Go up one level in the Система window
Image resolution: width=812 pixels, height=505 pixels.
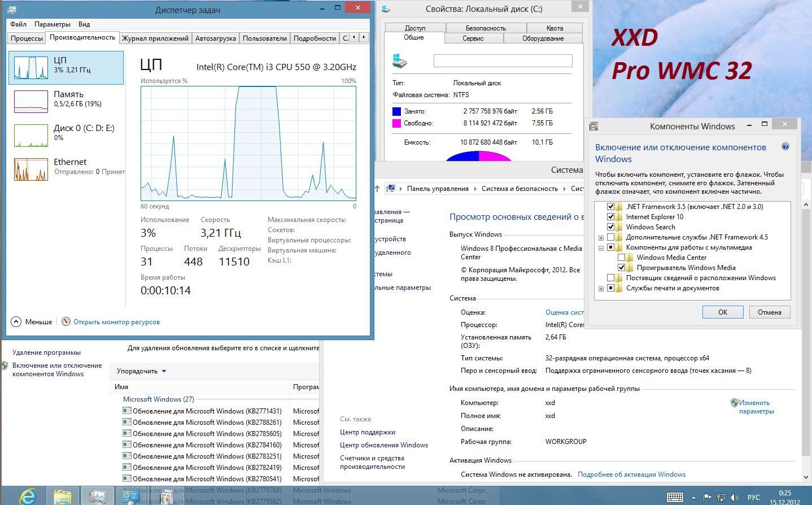click(377, 189)
